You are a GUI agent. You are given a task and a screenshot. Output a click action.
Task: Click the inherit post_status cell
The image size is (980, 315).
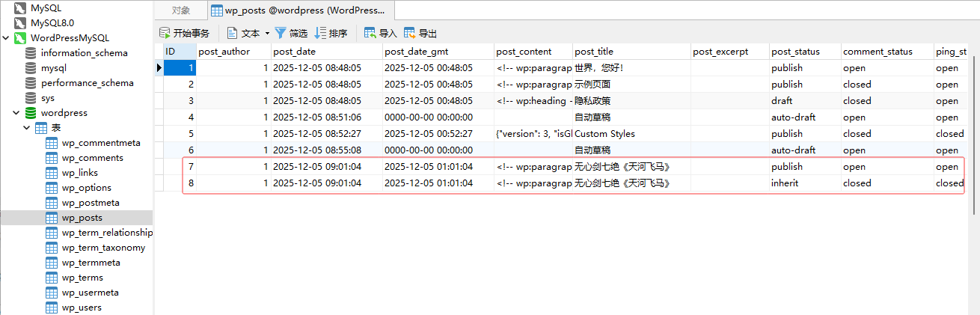click(805, 183)
